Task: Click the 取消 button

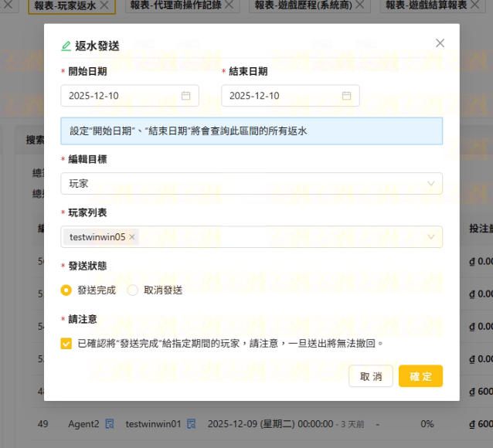Action: [x=371, y=376]
